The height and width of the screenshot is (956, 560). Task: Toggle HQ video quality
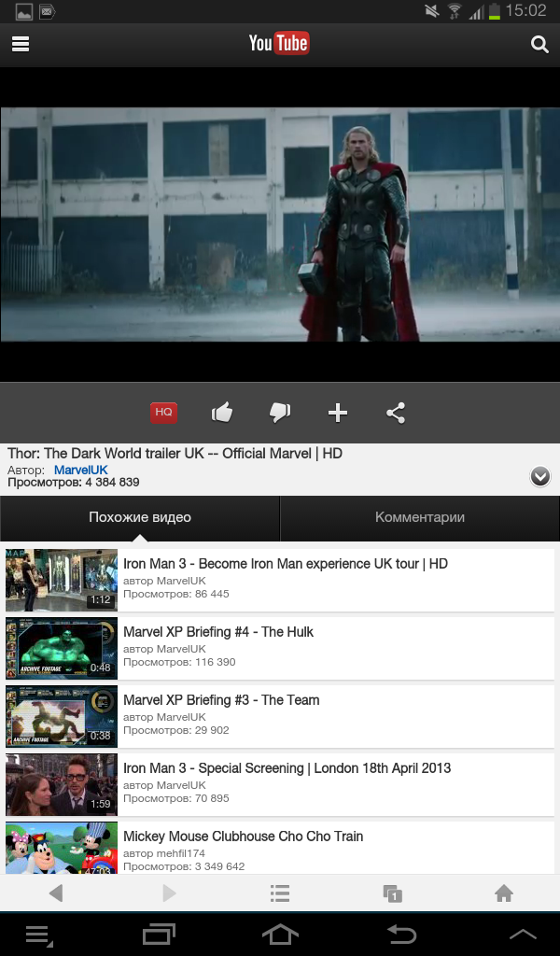click(163, 412)
